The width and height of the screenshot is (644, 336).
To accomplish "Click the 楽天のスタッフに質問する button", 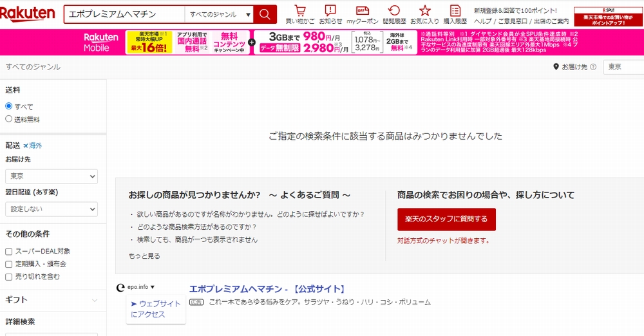I will coord(446,219).
